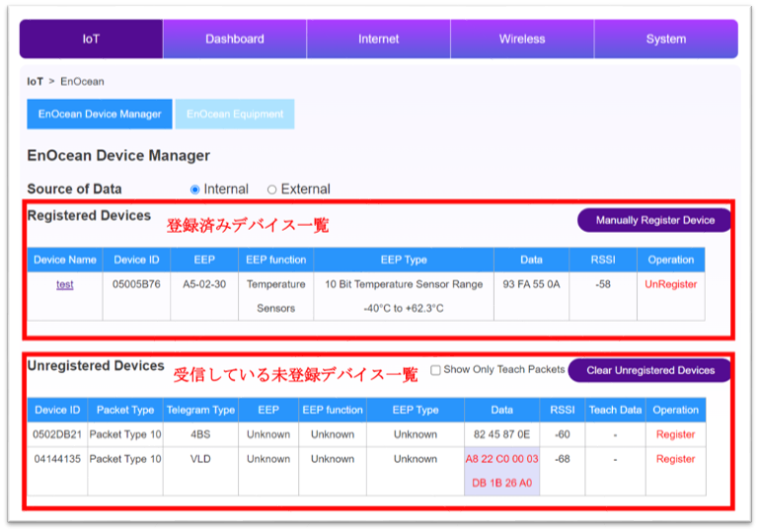Open the System tab
Screen dimensions: 759x532
[666, 39]
